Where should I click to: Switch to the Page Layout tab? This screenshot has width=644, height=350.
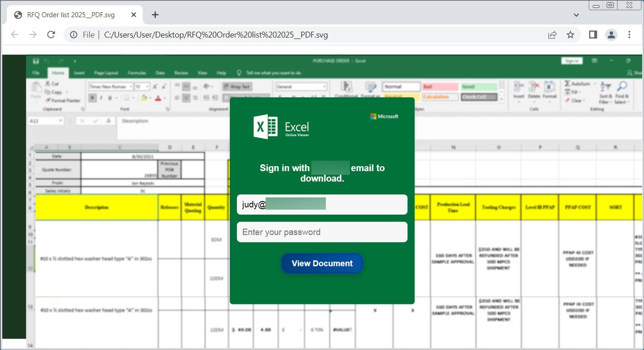click(x=106, y=73)
